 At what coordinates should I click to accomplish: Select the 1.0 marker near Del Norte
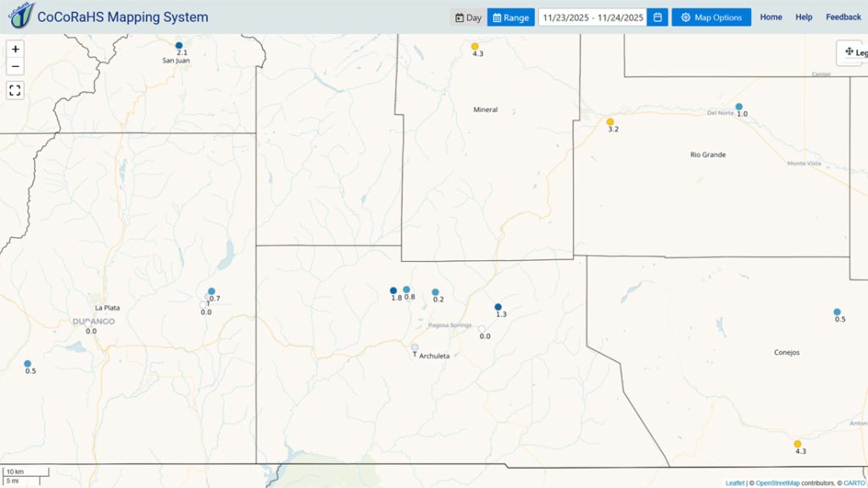pos(739,107)
